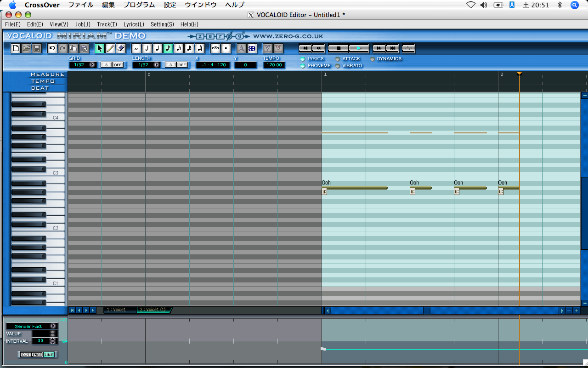588x368 pixels.
Task: Switch to the 1 : Voice1 track tab
Action: tap(120, 310)
